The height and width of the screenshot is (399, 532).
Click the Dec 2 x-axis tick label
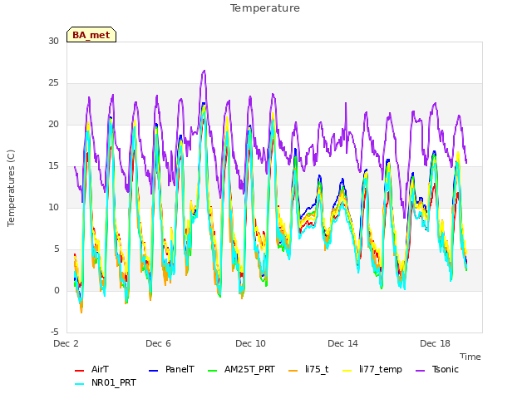(66, 343)
